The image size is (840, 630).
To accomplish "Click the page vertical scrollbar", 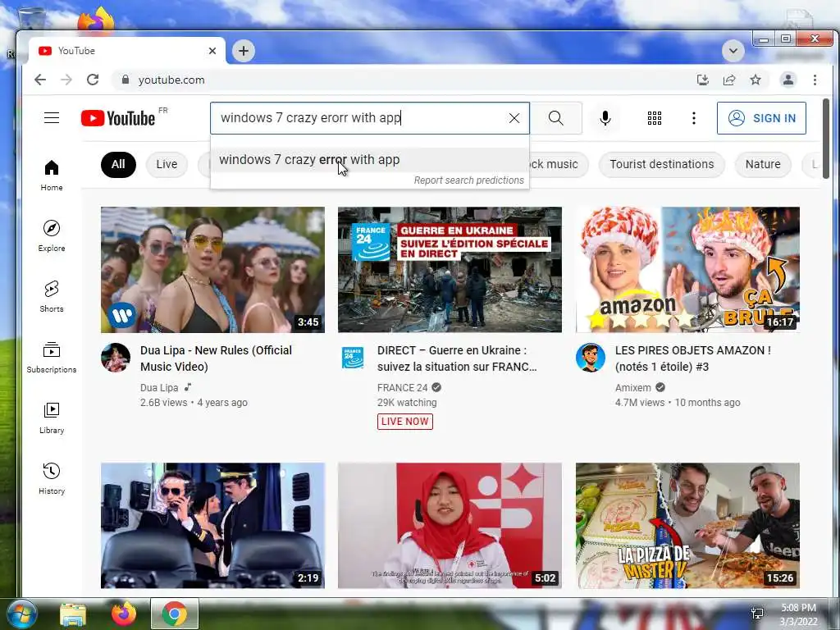I will point(826,138).
